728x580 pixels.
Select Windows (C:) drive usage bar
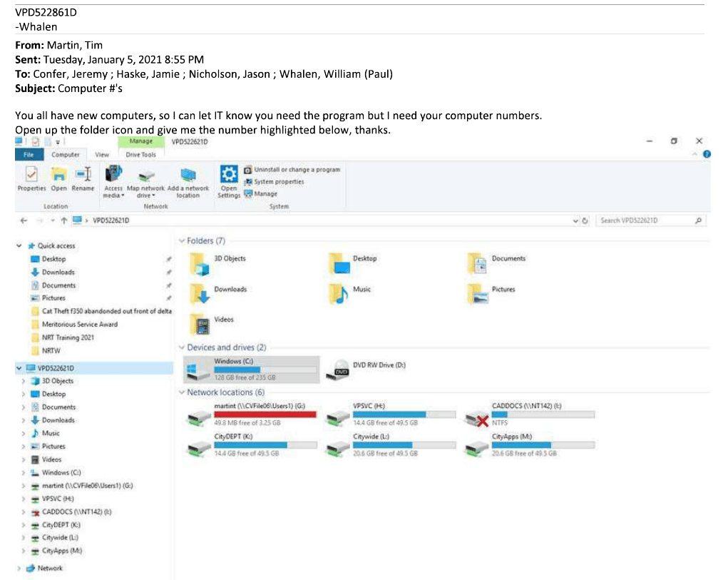(265, 370)
